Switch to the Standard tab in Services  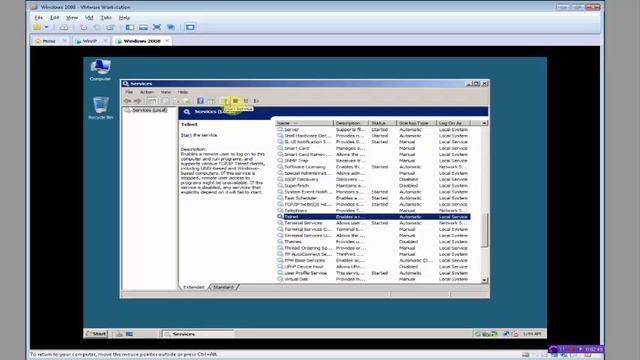click(224, 287)
